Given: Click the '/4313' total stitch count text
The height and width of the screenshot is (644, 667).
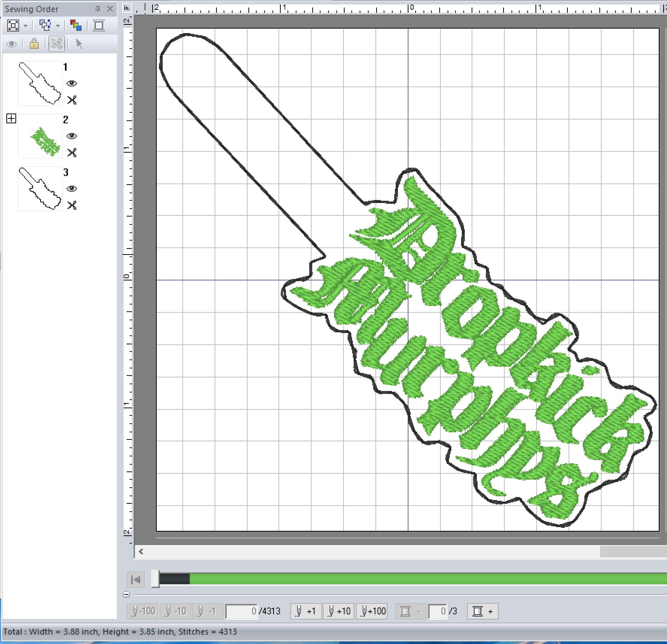Looking at the screenshot, I should (x=269, y=611).
